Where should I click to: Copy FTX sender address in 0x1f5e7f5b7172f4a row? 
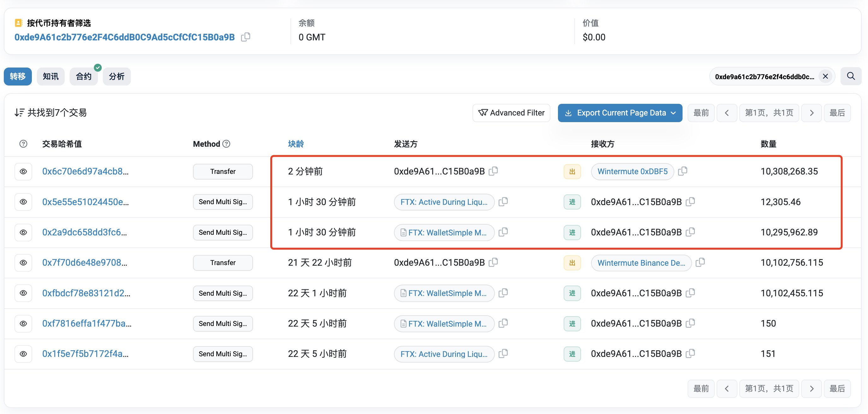tap(503, 354)
